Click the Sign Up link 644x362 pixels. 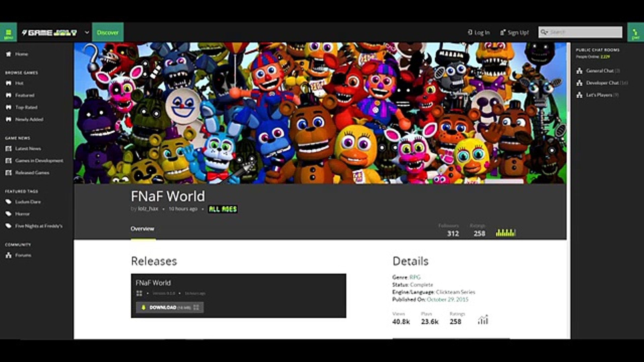tap(514, 33)
